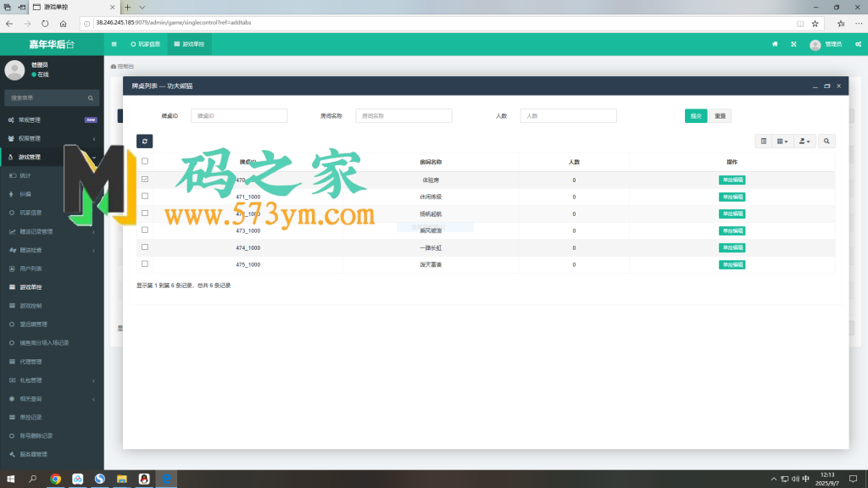Open 常规管理 in the sidebar

pyautogui.click(x=52, y=120)
